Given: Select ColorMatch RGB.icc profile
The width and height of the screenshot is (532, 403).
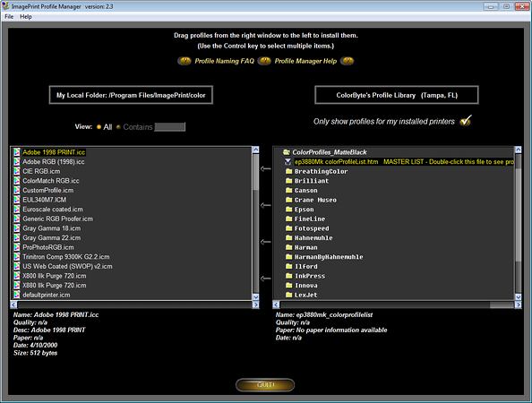Looking at the screenshot, I should click(x=51, y=181).
